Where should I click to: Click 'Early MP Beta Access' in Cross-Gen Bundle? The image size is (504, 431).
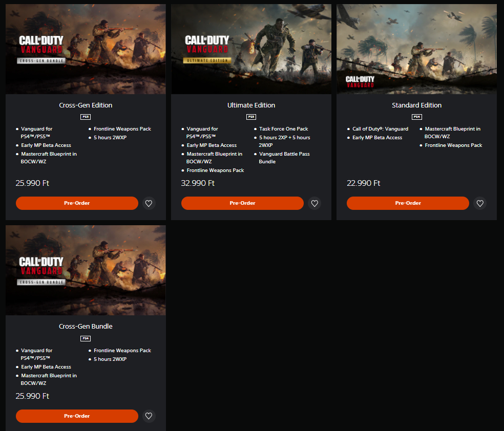[46, 367]
